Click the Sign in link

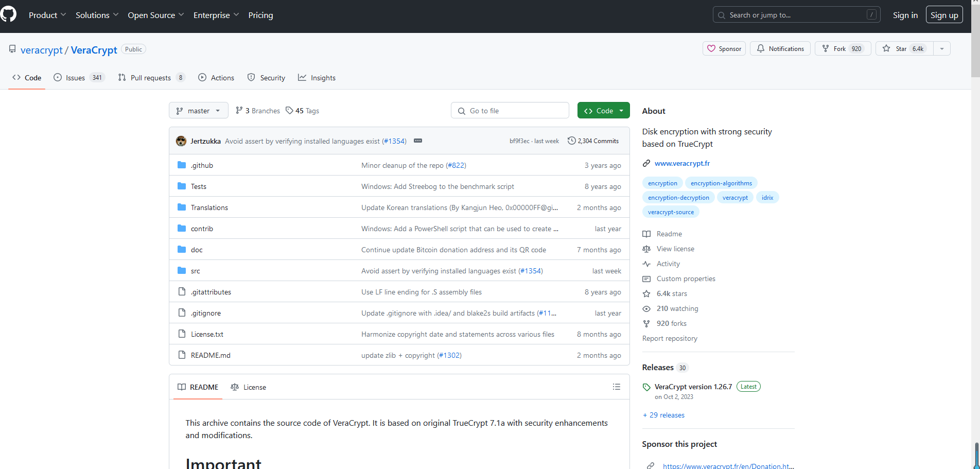[x=905, y=15]
